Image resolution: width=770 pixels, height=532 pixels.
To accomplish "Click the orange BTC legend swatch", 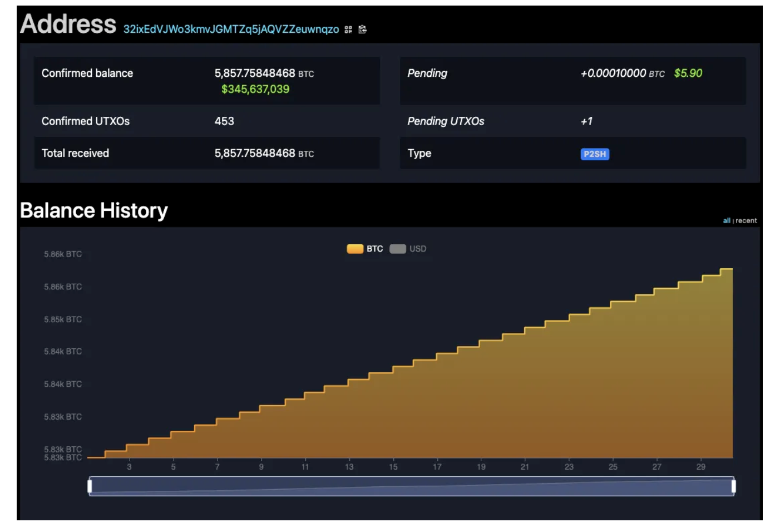I will [355, 249].
